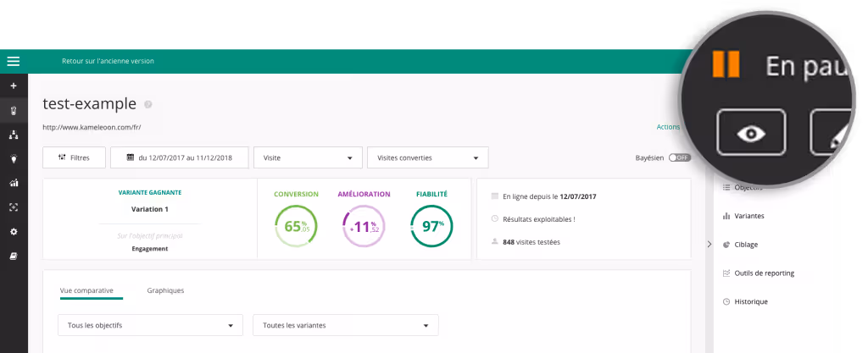Collapse the right panel with the chevron

(709, 244)
